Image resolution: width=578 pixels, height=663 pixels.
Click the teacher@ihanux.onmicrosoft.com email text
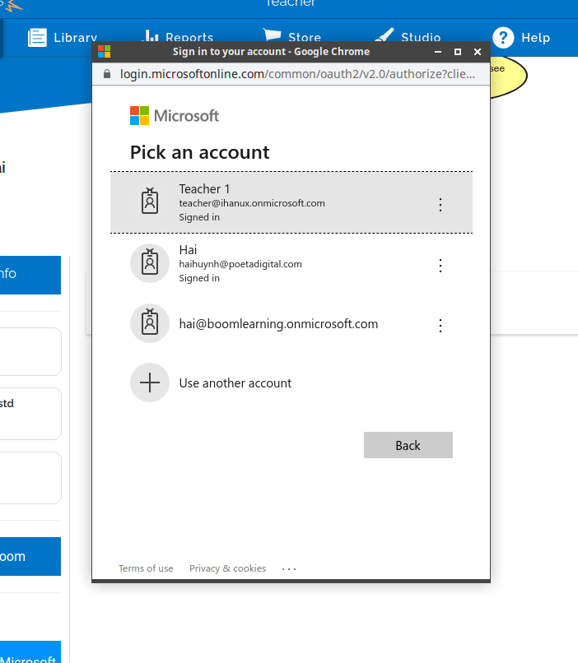tap(252, 203)
